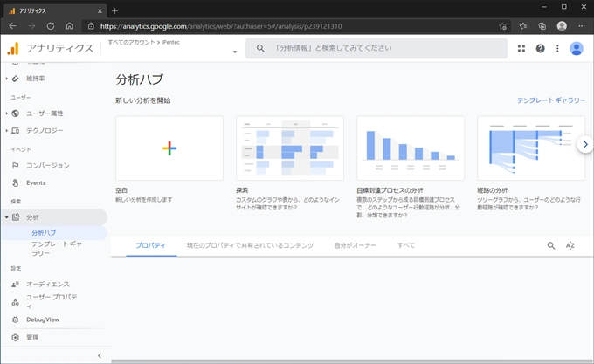This screenshot has width=594, height=364.
Task: Reload the page with refresh icon
Action: click(x=51, y=26)
